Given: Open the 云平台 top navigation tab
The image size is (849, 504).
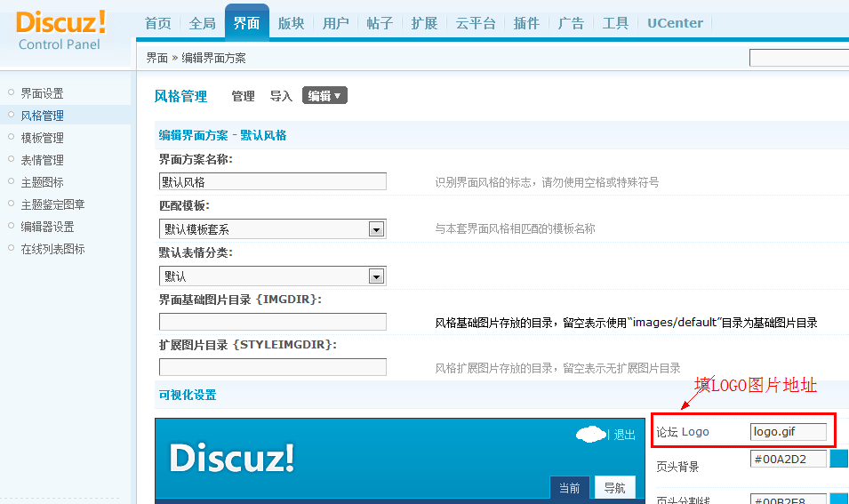Looking at the screenshot, I should click(476, 23).
